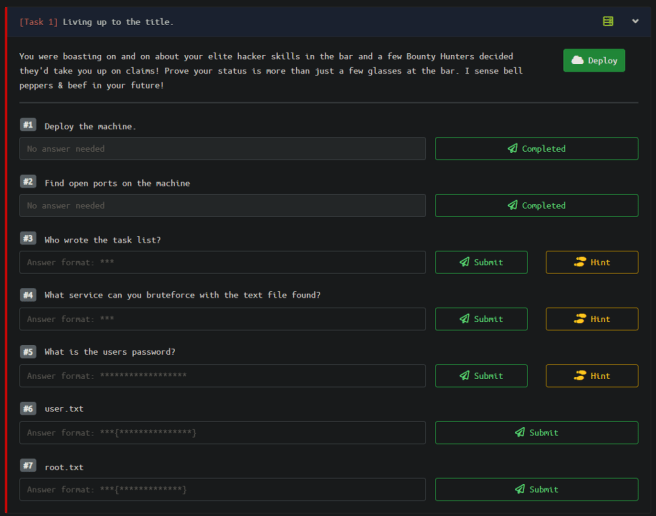656x516 pixels.
Task: Focus answer field for question 3
Action: coord(222,263)
